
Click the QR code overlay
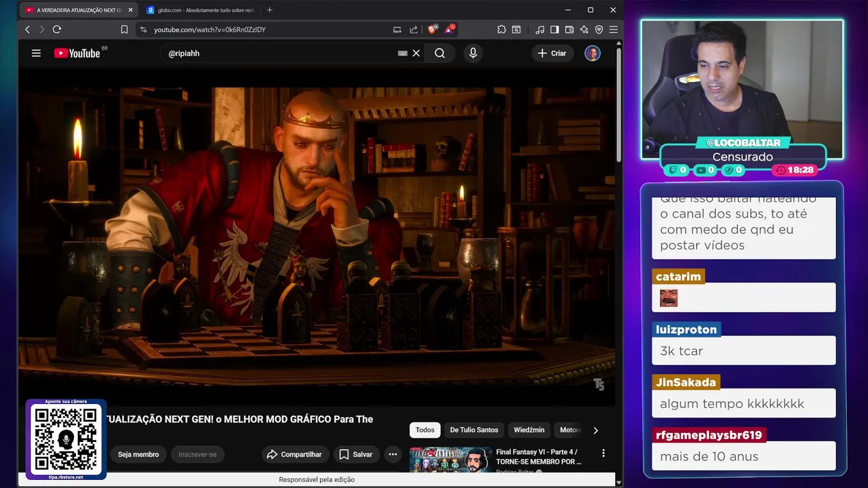click(x=66, y=439)
